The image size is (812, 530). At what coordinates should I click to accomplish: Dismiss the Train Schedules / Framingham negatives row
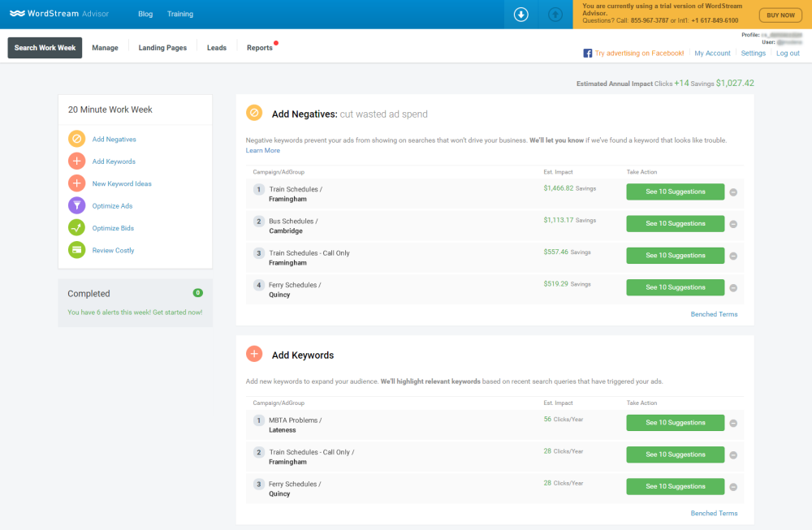pyautogui.click(x=733, y=192)
